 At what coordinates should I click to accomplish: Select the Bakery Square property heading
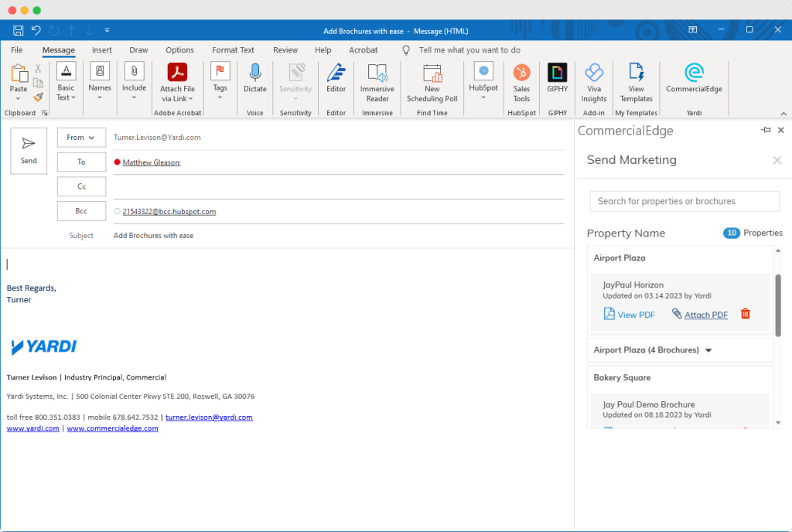[622, 377]
